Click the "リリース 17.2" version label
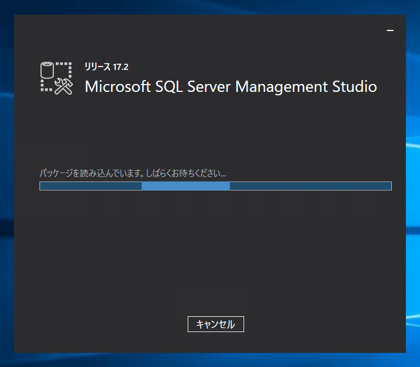The height and width of the screenshot is (367, 420). pos(106,67)
